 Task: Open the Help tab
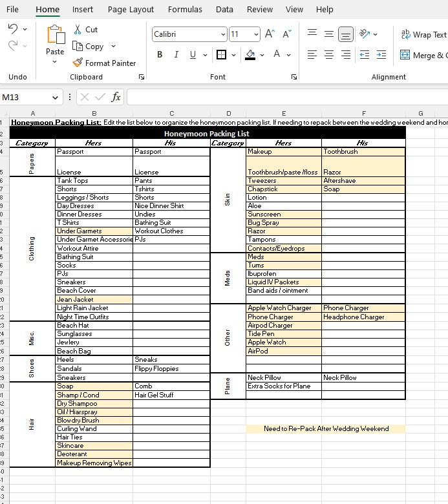pyautogui.click(x=325, y=9)
